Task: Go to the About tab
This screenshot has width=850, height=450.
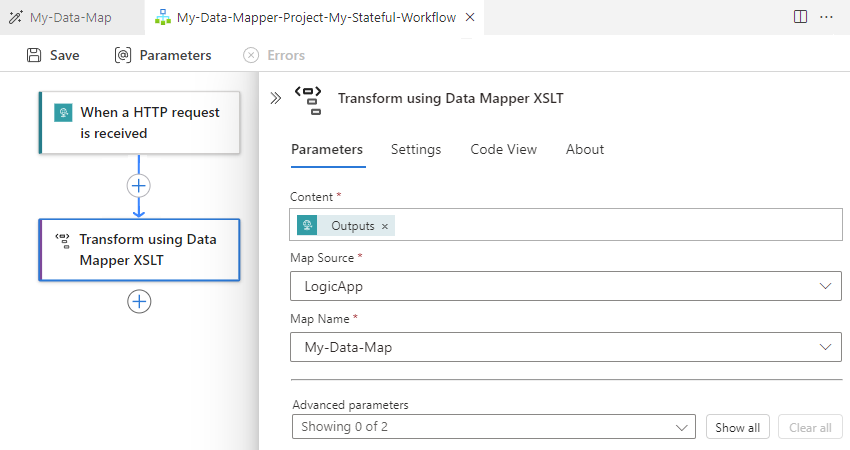Action: [x=585, y=149]
